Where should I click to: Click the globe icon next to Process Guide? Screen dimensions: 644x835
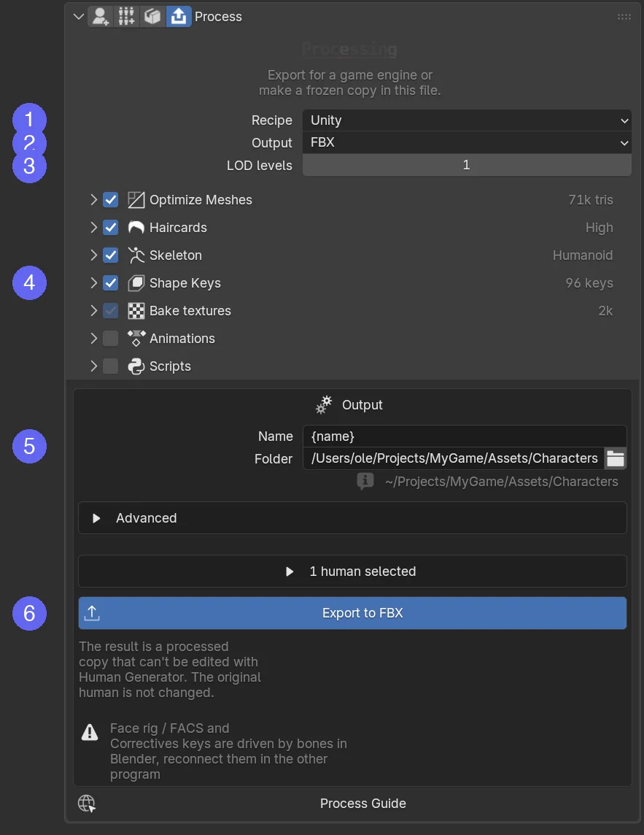tap(87, 804)
